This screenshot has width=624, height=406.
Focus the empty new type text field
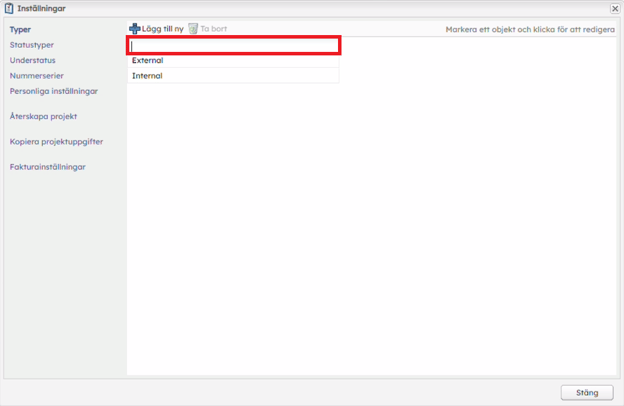(x=235, y=45)
